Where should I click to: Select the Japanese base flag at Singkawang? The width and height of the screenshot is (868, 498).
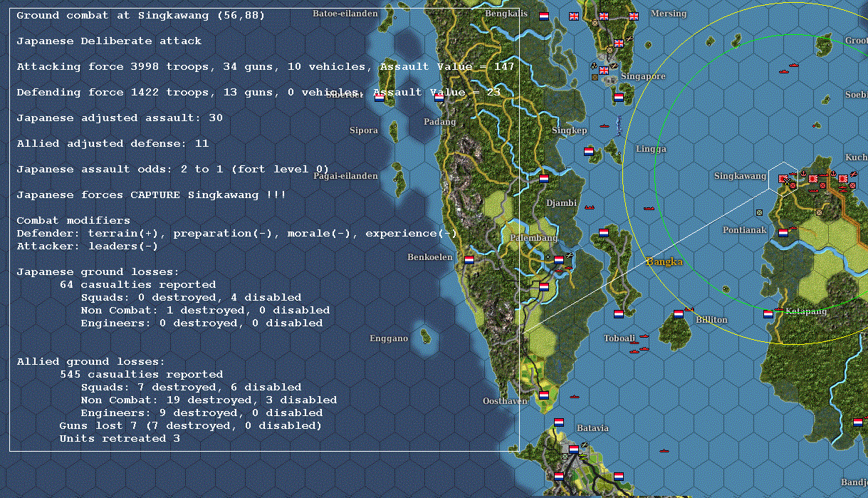[x=783, y=179]
